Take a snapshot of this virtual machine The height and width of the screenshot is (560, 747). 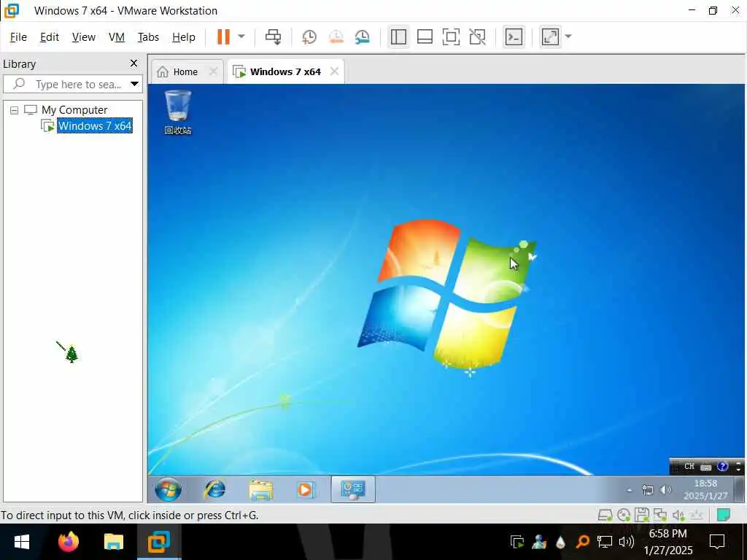tap(309, 36)
